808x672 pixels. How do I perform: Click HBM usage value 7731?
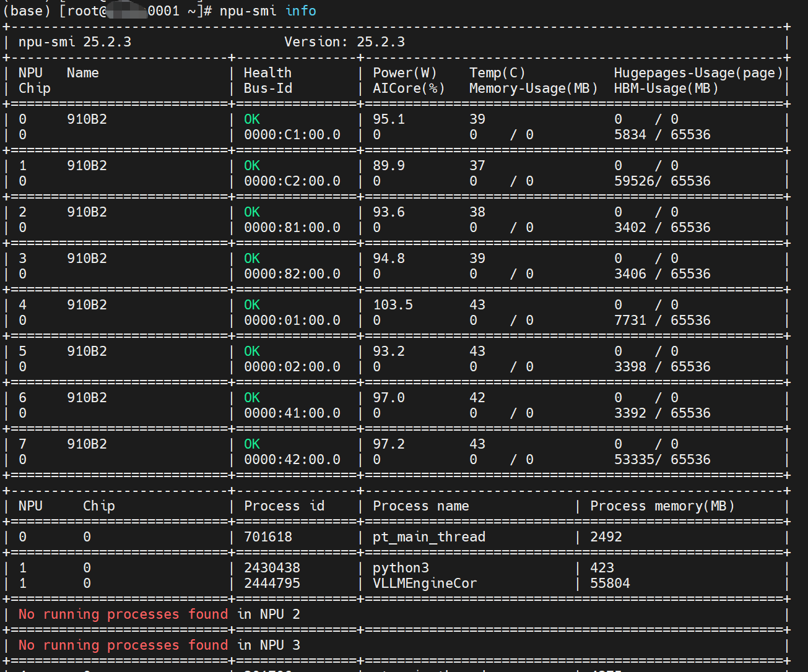(630, 321)
